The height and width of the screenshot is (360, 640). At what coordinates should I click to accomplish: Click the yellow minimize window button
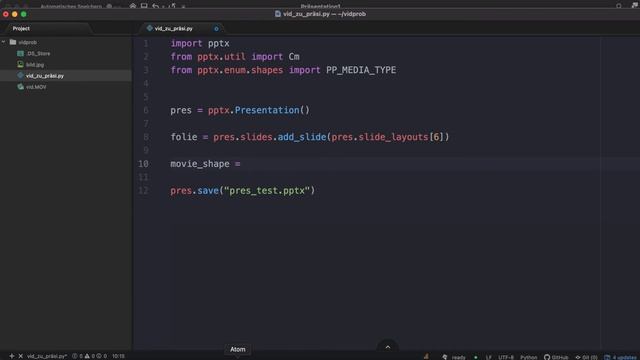[x=15, y=14]
